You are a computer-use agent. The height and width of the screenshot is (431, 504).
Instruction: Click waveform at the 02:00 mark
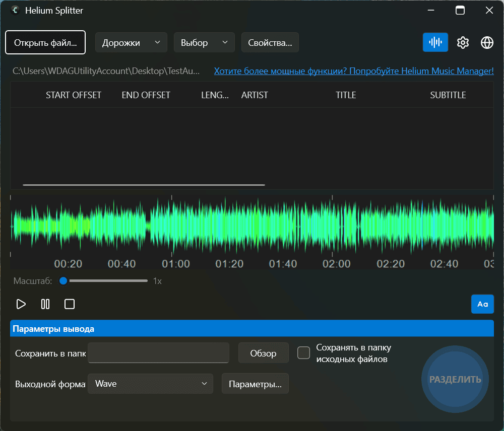[332, 227]
